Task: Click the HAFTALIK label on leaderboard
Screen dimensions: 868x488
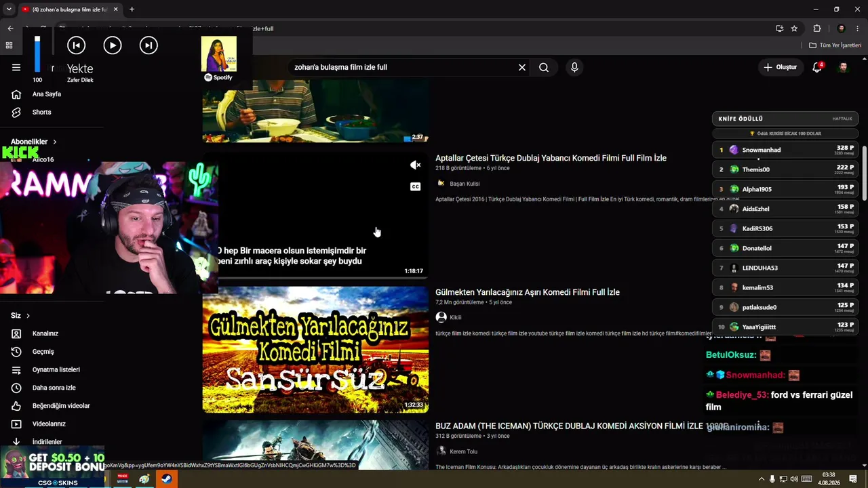Action: pos(842,119)
